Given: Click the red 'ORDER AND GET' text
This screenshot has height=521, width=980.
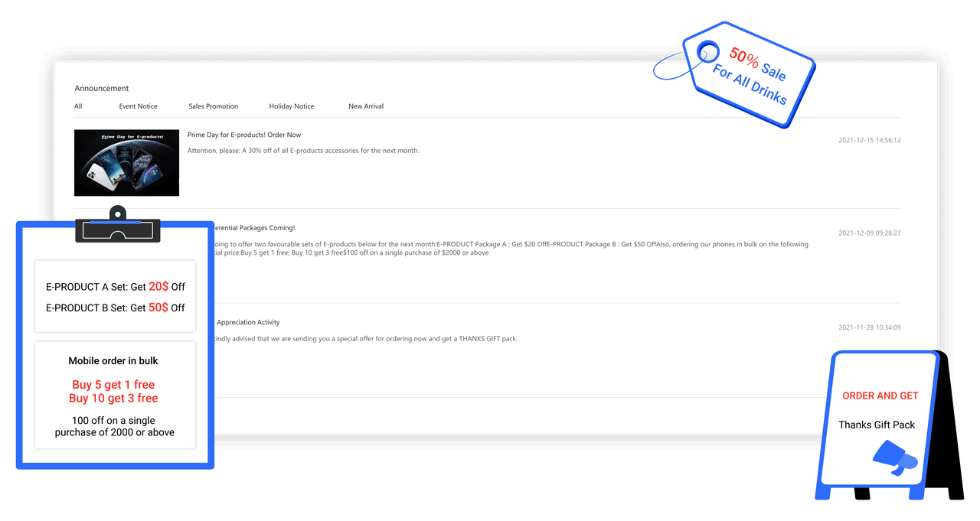Looking at the screenshot, I should (x=880, y=396).
